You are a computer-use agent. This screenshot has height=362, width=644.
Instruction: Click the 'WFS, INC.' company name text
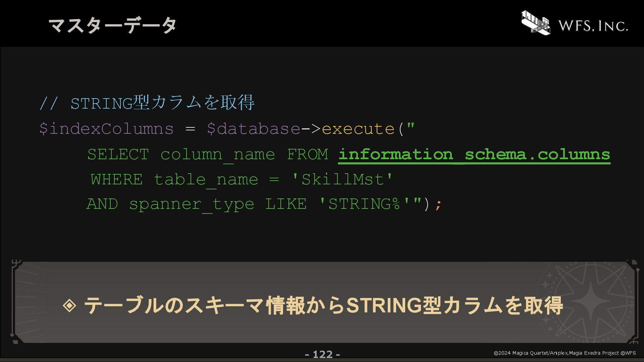click(x=593, y=25)
